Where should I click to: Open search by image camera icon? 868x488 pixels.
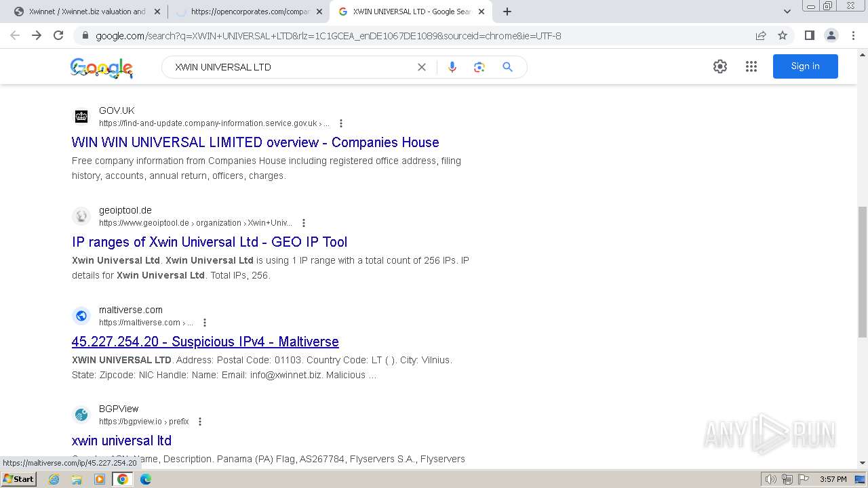point(479,67)
